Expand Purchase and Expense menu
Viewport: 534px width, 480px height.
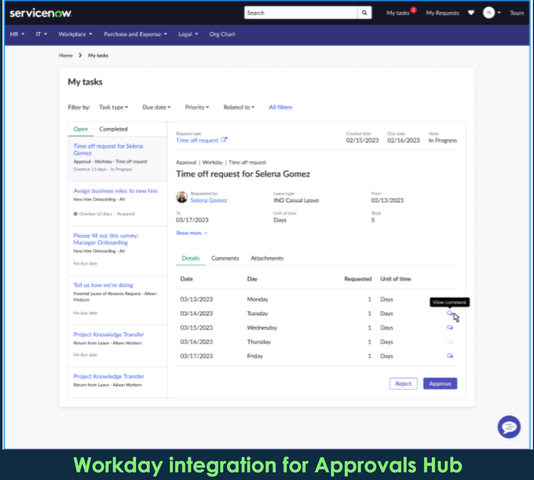(135, 34)
